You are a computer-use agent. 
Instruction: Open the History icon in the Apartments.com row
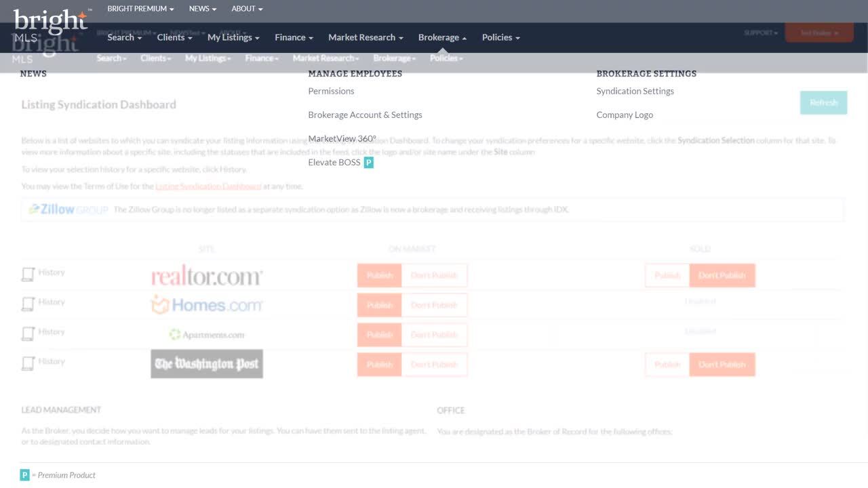[x=28, y=333]
